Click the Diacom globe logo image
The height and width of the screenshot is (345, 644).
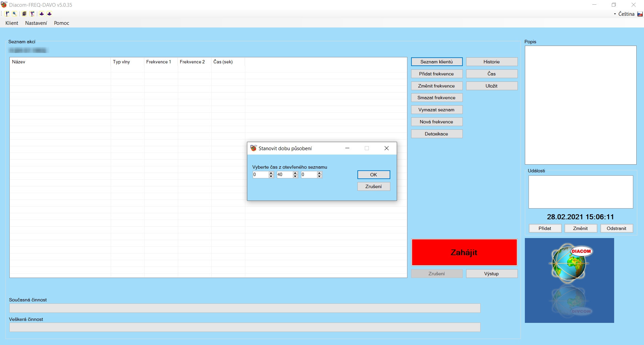[x=569, y=280]
